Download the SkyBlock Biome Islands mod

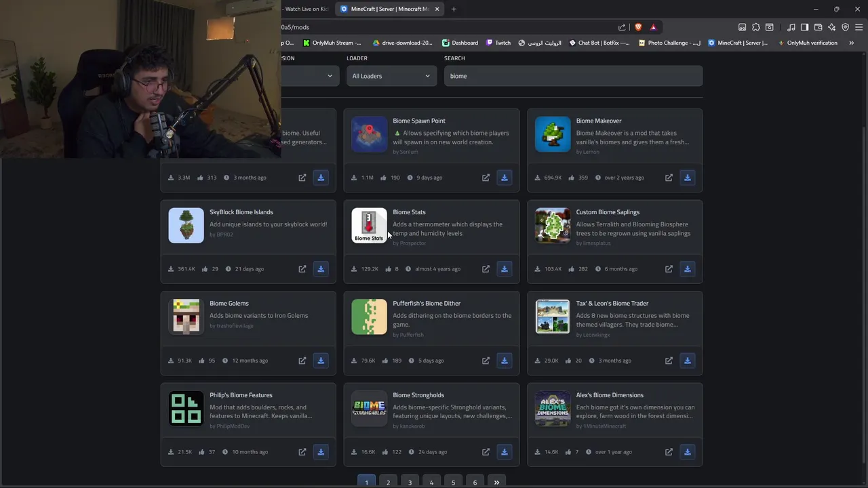tap(321, 269)
